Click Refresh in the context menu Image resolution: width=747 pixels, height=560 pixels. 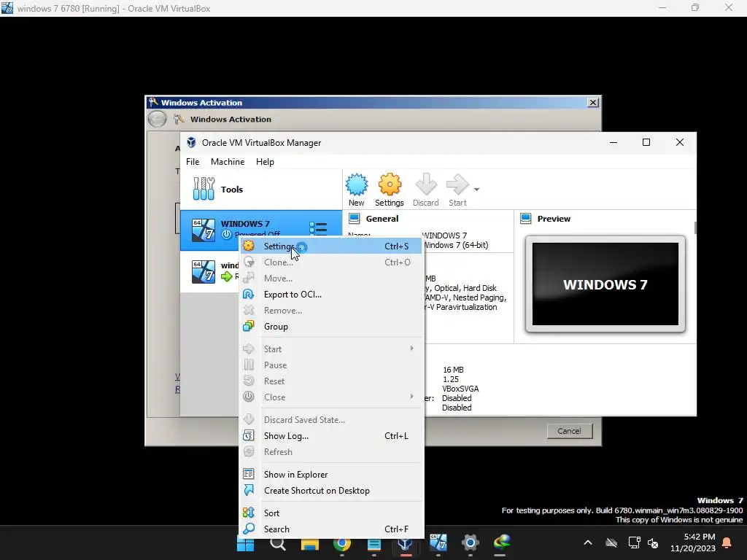[x=330, y=452]
